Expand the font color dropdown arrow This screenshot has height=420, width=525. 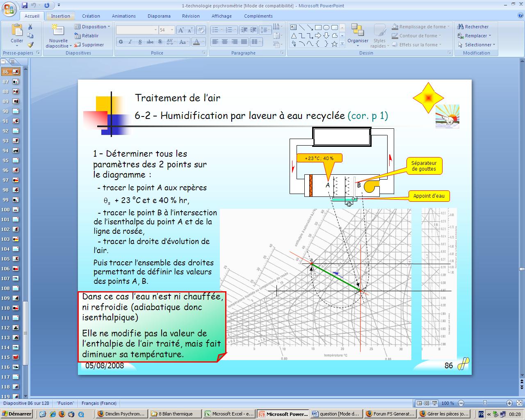point(204,42)
